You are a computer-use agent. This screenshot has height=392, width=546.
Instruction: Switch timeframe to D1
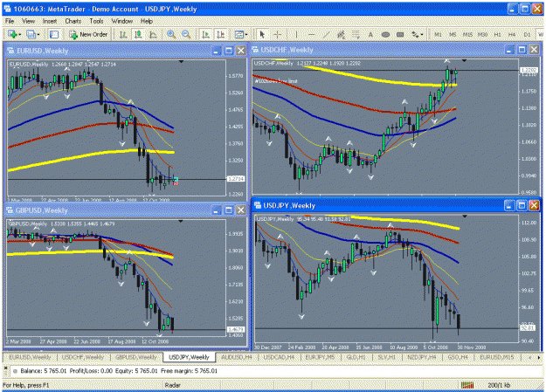click(x=527, y=34)
